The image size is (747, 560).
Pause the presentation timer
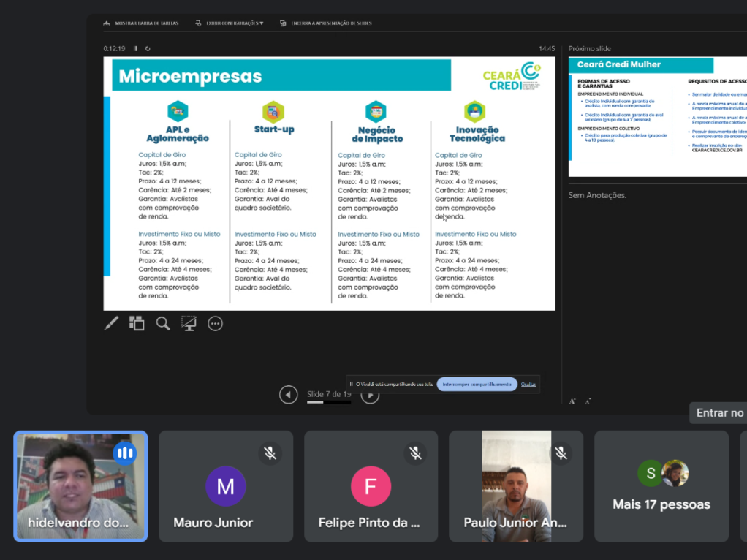135,48
